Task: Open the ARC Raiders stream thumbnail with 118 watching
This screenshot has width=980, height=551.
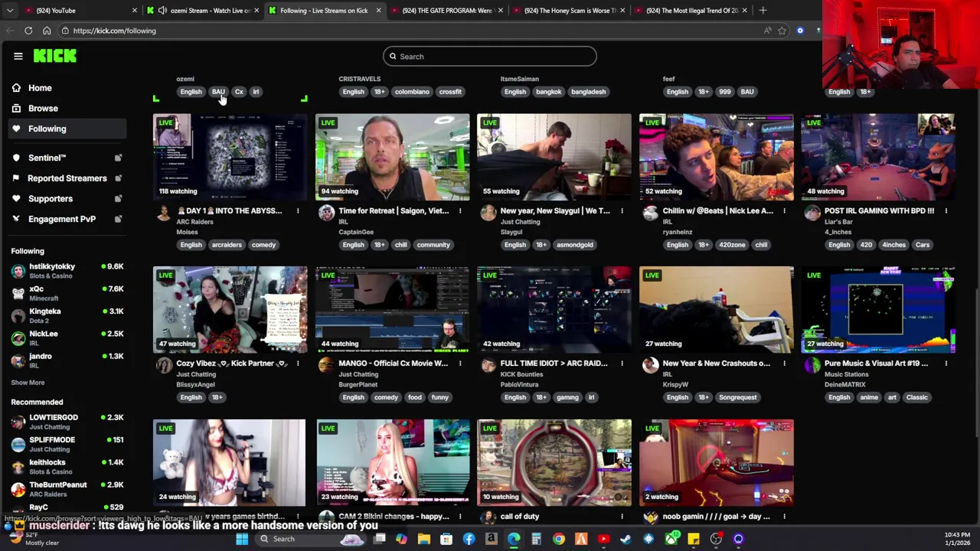Action: tap(230, 157)
